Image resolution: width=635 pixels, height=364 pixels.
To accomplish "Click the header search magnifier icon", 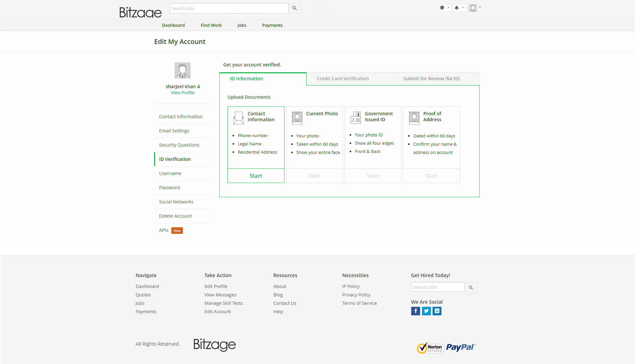I will (294, 8).
